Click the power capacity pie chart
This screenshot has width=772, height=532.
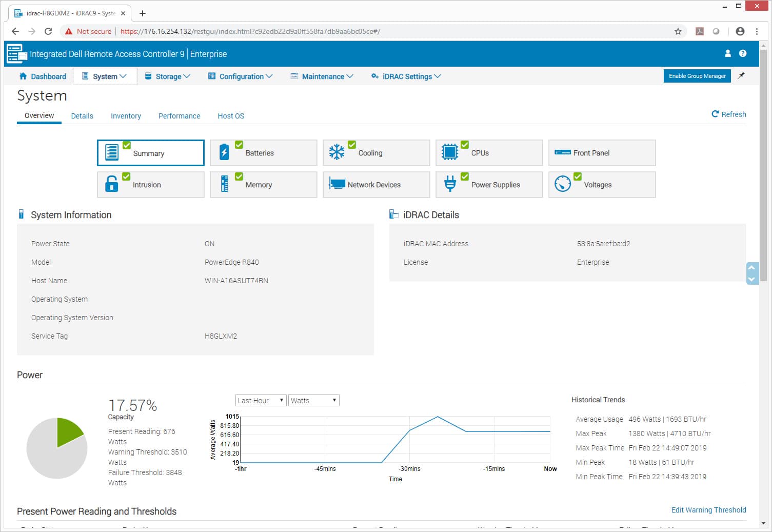pyautogui.click(x=57, y=448)
